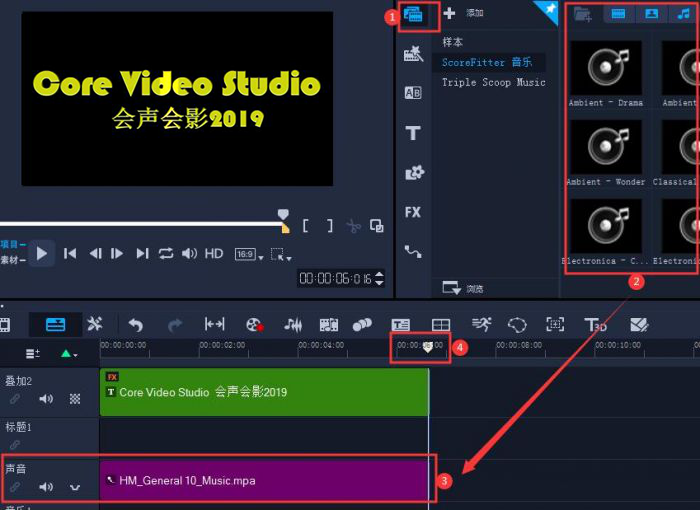Open the Media library panel

[413, 15]
